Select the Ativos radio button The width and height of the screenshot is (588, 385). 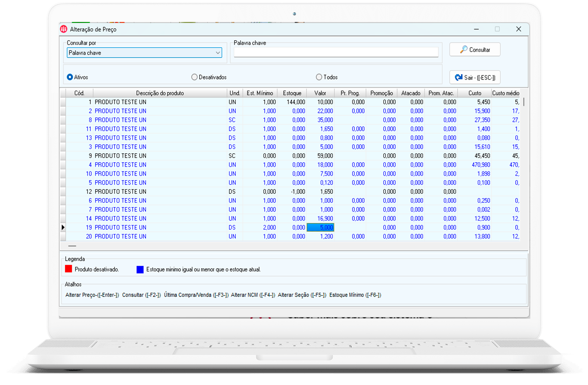[x=78, y=77]
